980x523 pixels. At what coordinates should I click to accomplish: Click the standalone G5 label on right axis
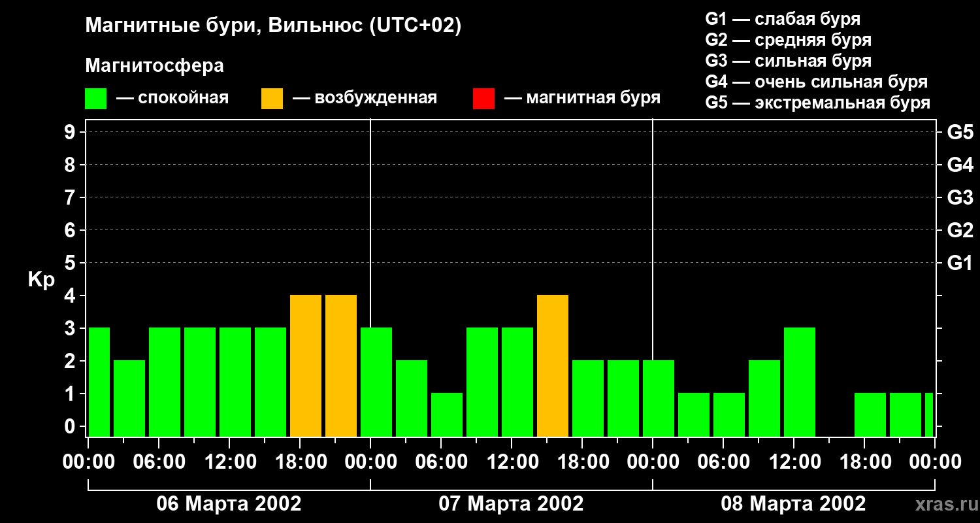point(960,132)
